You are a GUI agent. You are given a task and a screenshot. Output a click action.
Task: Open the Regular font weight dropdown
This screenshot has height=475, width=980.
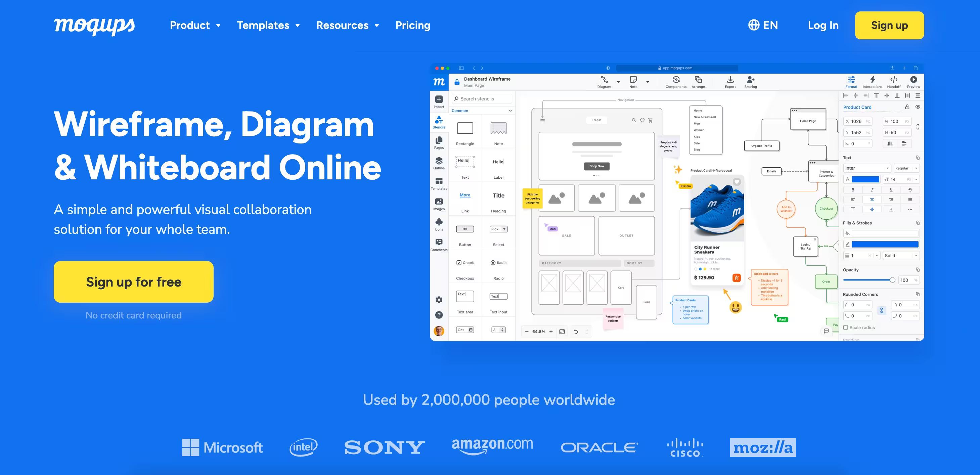(x=906, y=168)
